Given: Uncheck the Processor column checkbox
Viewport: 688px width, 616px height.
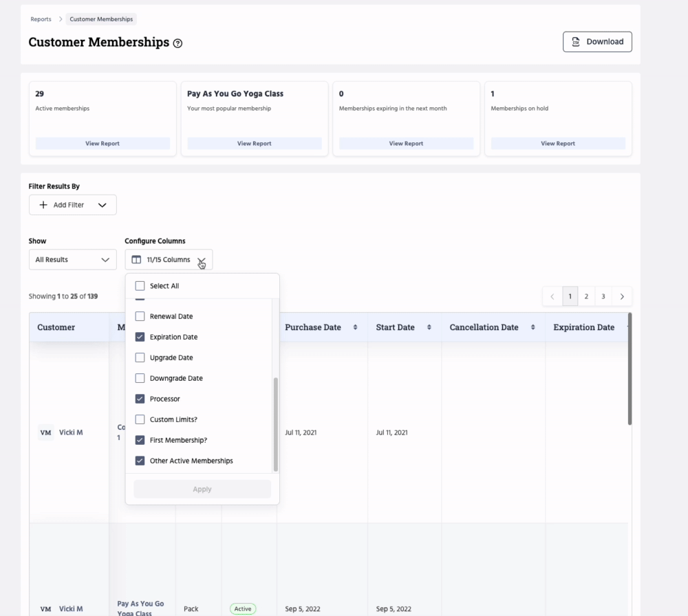Looking at the screenshot, I should [140, 399].
